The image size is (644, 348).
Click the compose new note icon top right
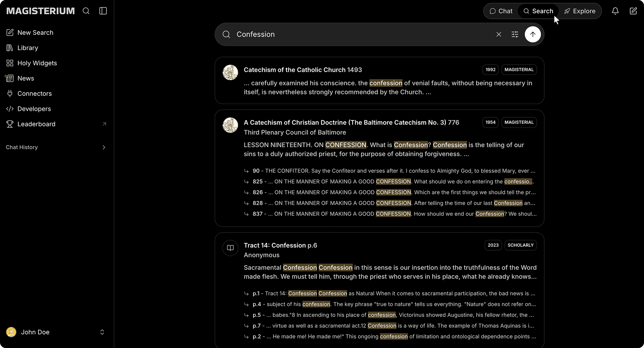633,11
